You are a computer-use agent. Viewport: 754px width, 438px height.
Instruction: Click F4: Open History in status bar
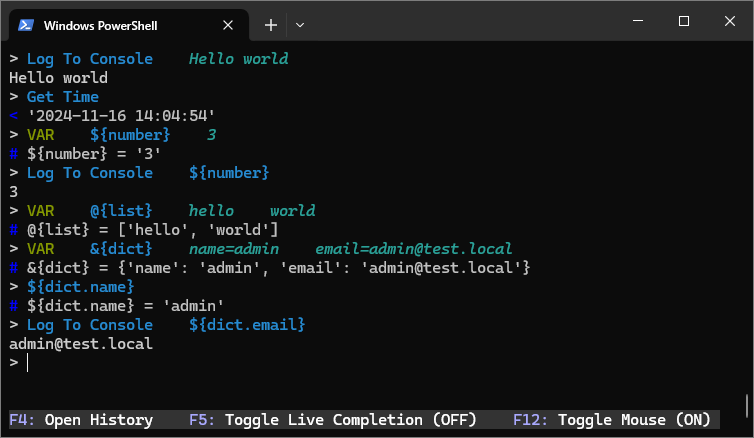click(x=81, y=420)
